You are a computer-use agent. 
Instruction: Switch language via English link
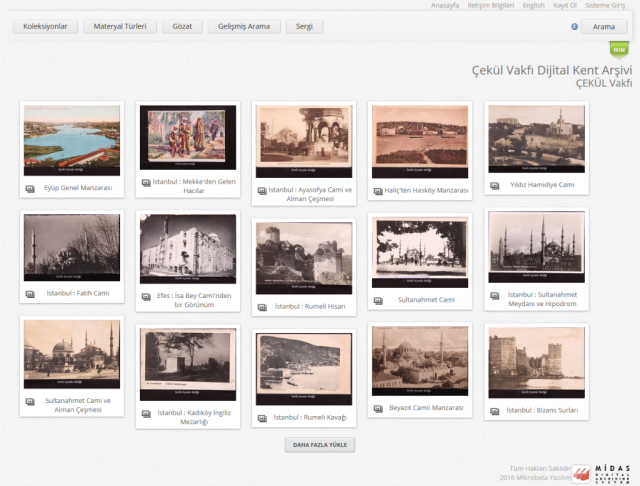click(x=533, y=6)
